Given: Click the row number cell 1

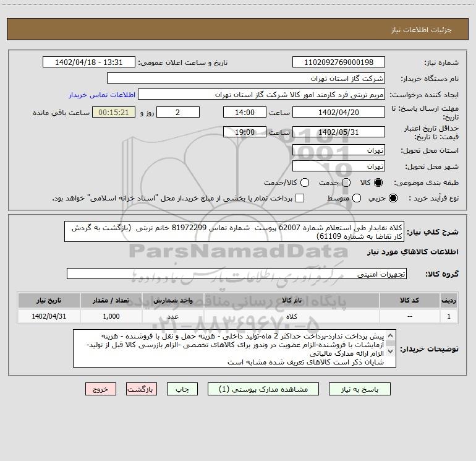Looking at the screenshot, I should (449, 316).
